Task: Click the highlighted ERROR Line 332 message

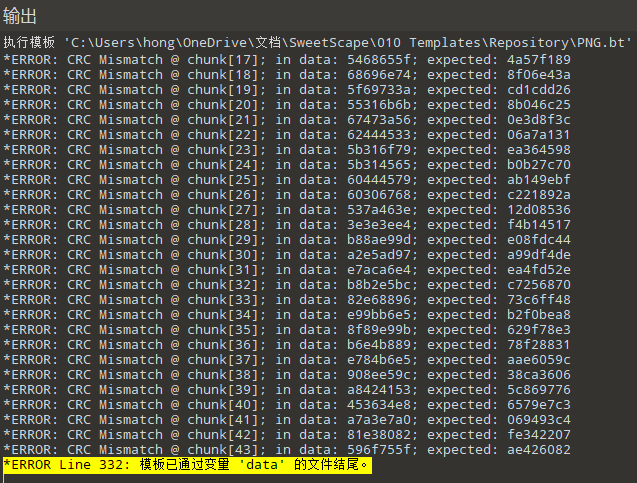Action: (x=187, y=465)
